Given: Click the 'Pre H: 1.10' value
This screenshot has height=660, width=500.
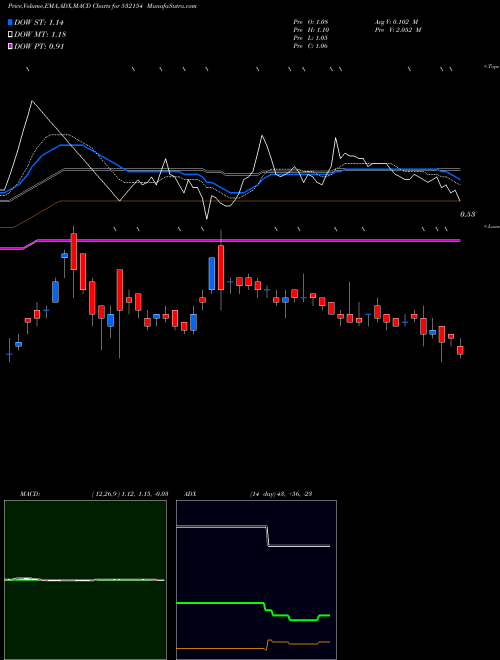Looking at the screenshot, I should coord(311,30).
